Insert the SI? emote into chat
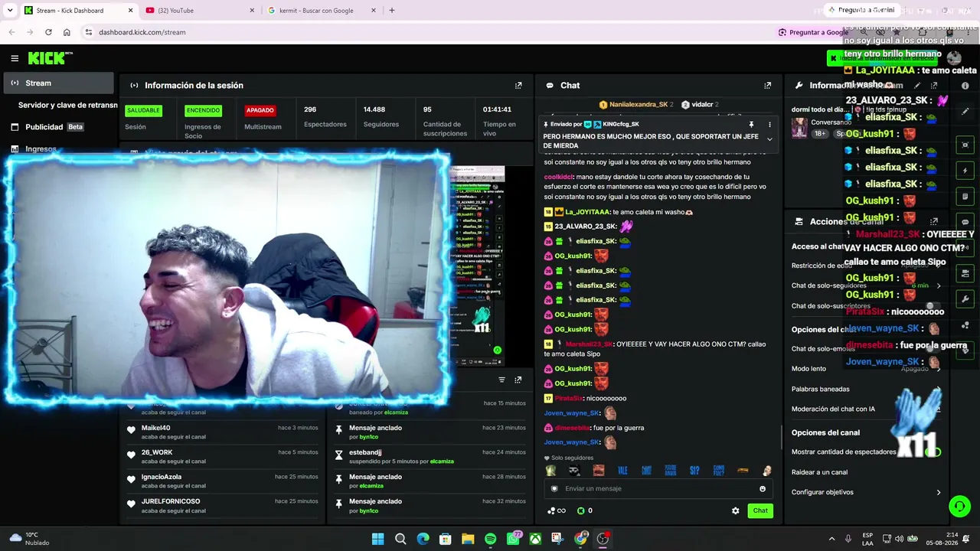 click(x=694, y=471)
